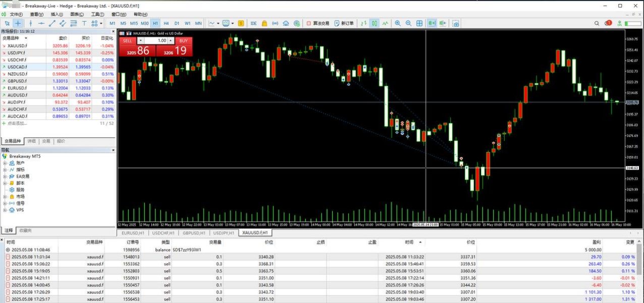Zoom in on the chart
Viewport: 644px width, 303px height.
[398, 23]
